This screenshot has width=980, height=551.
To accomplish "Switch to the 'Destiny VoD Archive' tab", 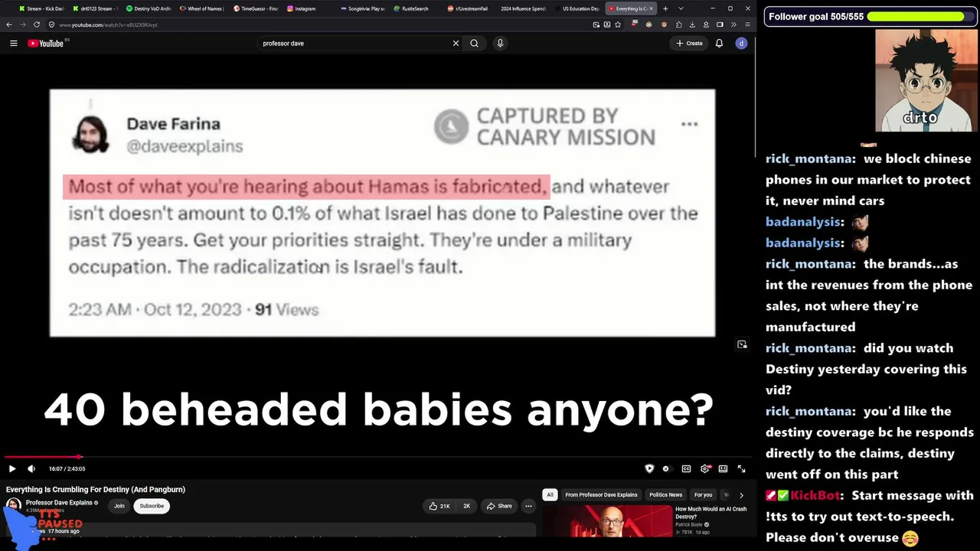I will [148, 8].
